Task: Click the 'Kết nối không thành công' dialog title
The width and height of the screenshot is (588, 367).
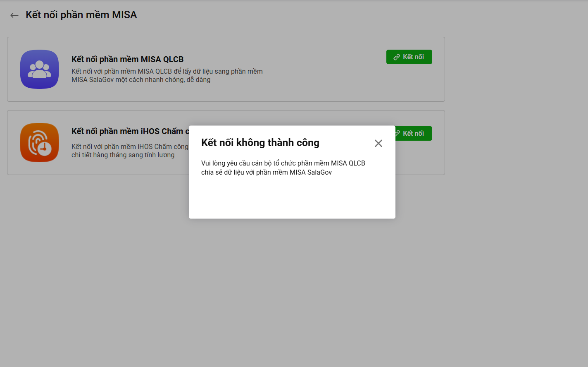Action: (260, 143)
